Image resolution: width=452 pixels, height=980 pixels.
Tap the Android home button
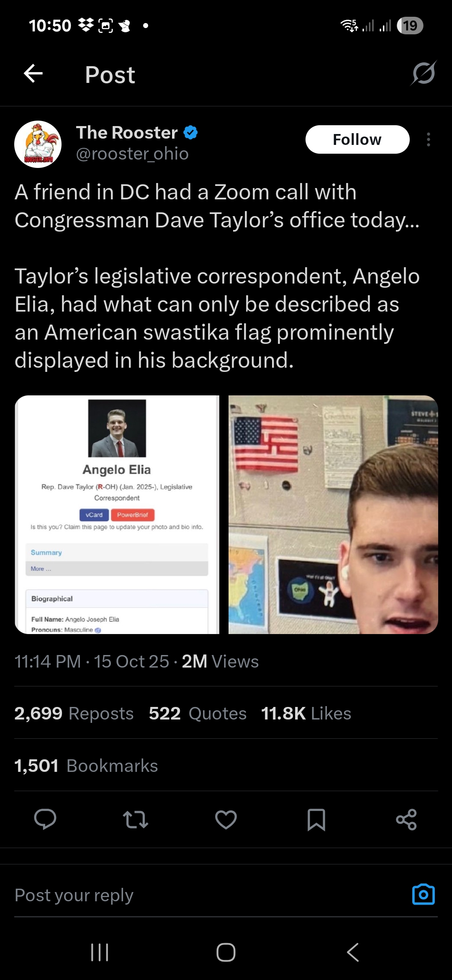226,952
